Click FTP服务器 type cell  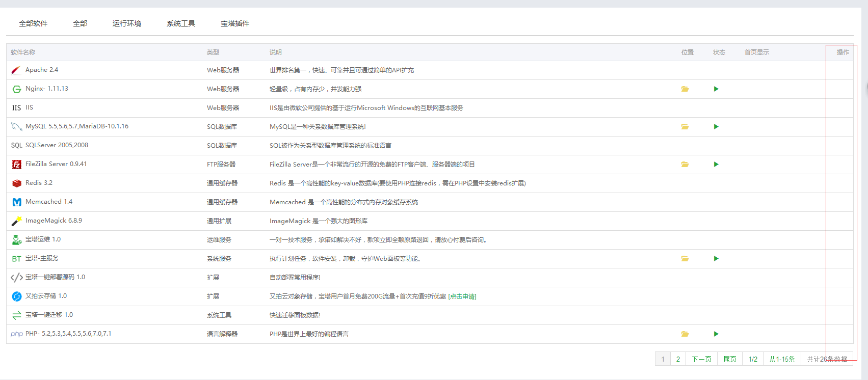221,165
